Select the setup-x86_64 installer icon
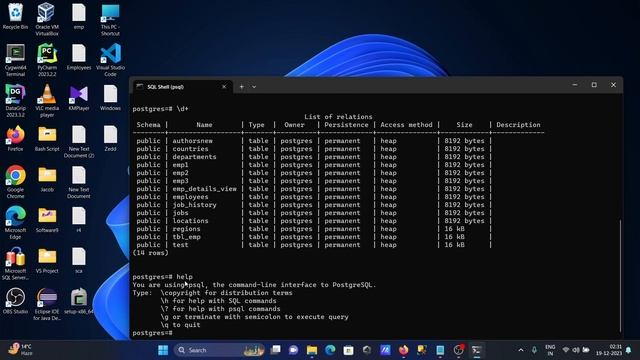Screen dimensions: 640x360 pos(79,301)
